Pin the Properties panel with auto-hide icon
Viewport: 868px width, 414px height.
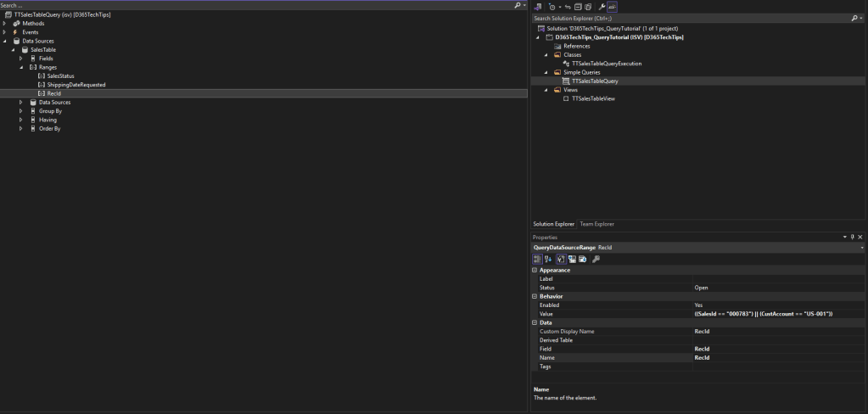coord(852,237)
